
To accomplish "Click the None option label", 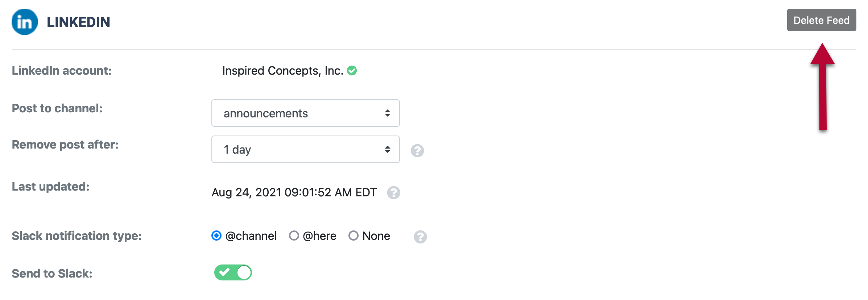I will click(376, 236).
